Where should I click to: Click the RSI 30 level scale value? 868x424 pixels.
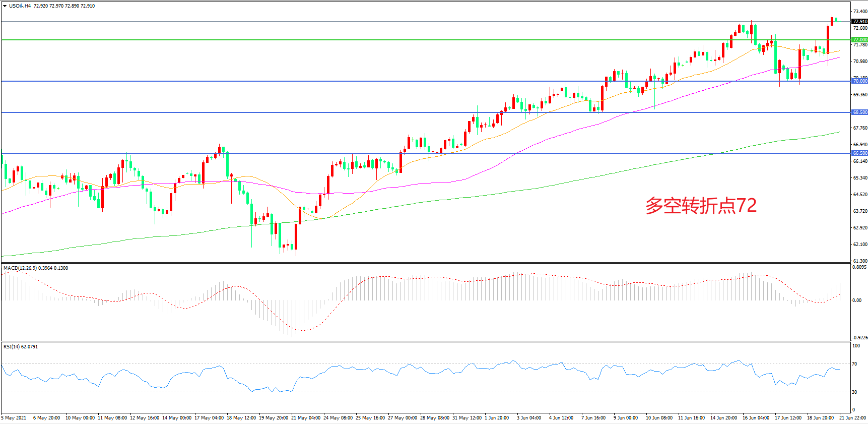pos(854,392)
